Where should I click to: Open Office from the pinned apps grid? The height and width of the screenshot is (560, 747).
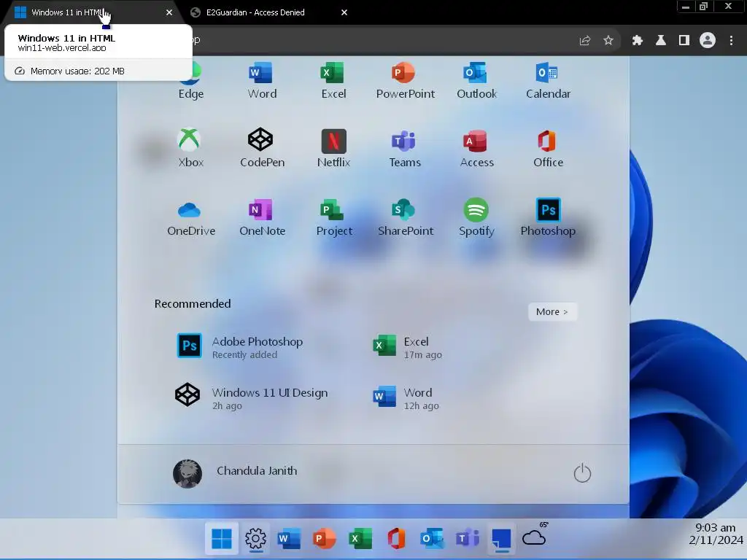tap(548, 149)
